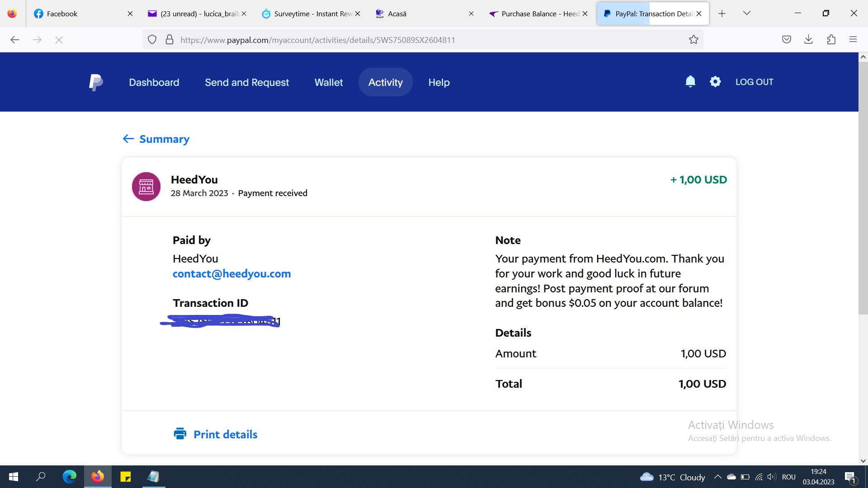Click the OneDrive cloud tray icon

tap(731, 477)
